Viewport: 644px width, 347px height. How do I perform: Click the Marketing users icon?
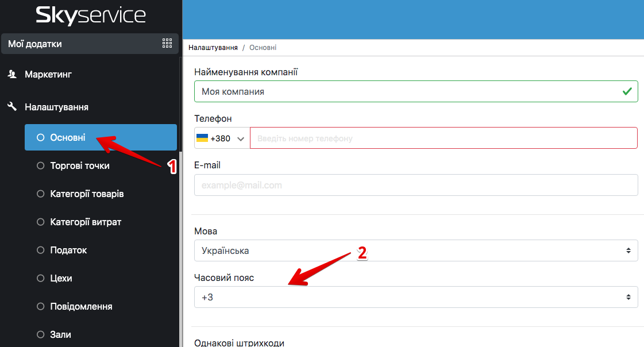coord(11,74)
